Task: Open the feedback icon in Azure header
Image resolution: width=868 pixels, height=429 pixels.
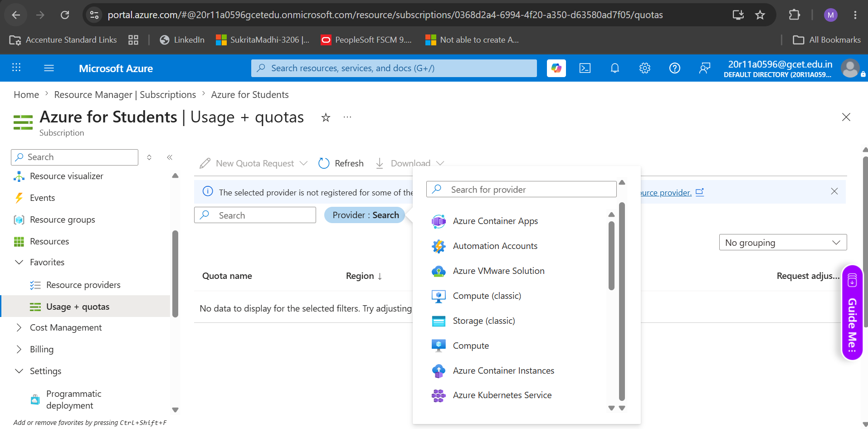Action: tap(704, 68)
